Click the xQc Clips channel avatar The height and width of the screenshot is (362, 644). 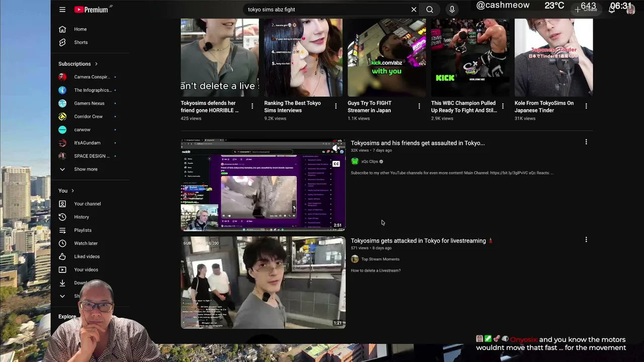coord(355,161)
